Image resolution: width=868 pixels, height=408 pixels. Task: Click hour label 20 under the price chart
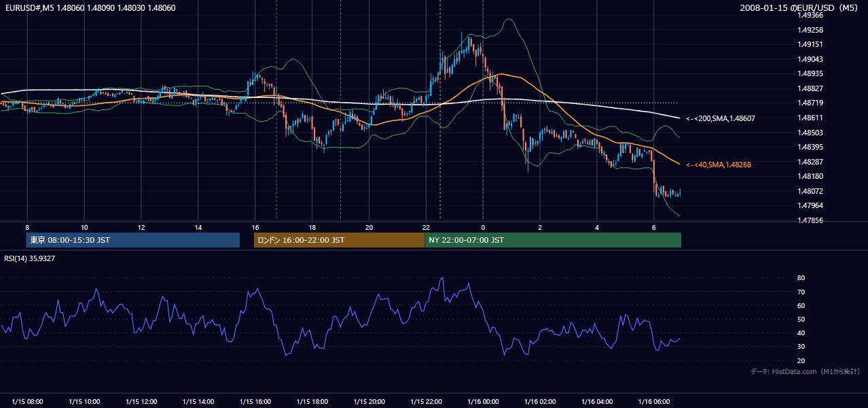pos(369,227)
